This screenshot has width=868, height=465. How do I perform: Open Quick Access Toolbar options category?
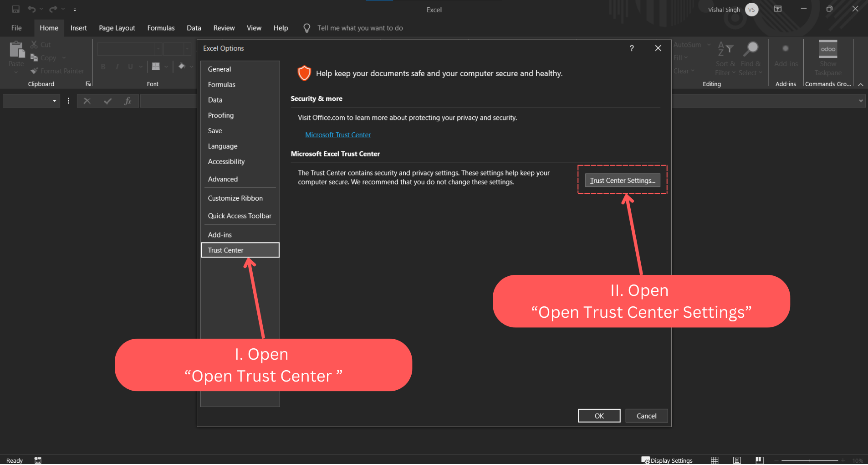[240, 216]
